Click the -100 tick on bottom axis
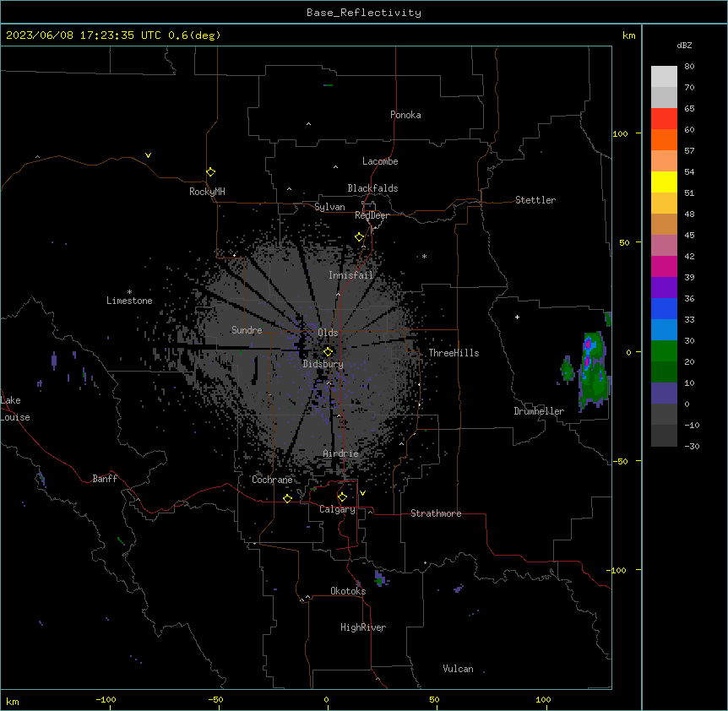 tap(106, 699)
